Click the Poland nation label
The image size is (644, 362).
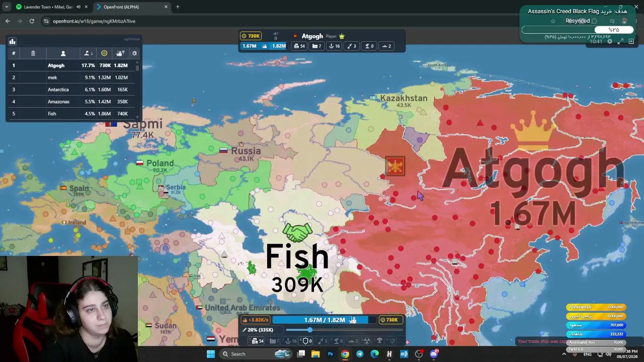160,163
